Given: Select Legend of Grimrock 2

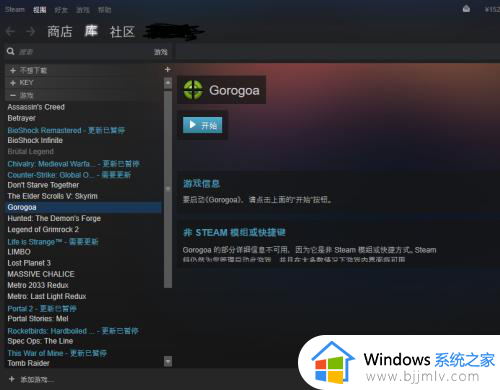Looking at the screenshot, I should [x=43, y=229].
